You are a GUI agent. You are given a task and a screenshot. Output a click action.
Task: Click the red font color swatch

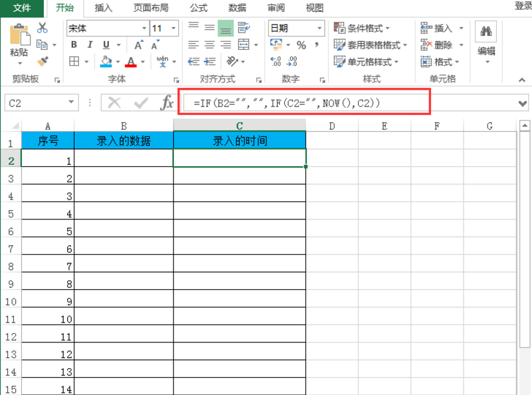(132, 65)
